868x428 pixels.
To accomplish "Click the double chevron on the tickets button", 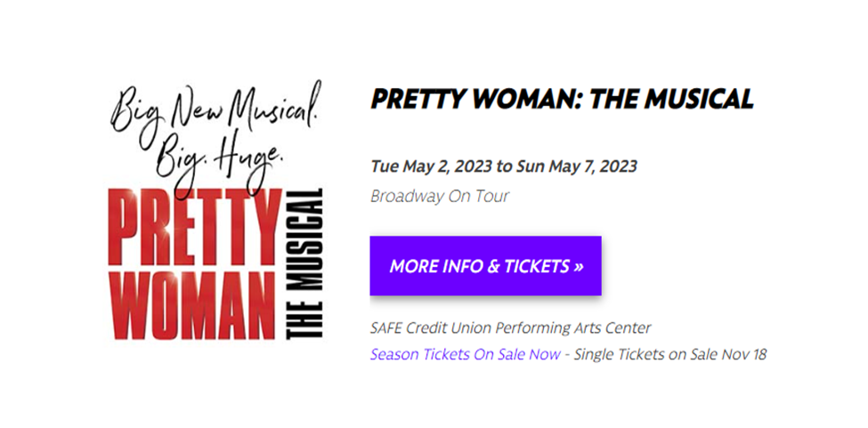I will (x=579, y=266).
